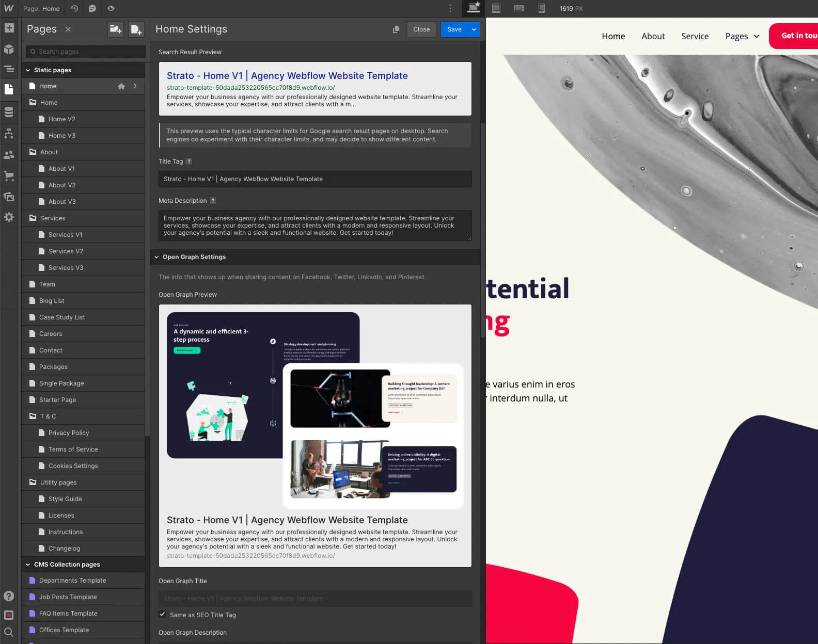Open the Users panel icon
818x644 pixels.
tap(9, 154)
